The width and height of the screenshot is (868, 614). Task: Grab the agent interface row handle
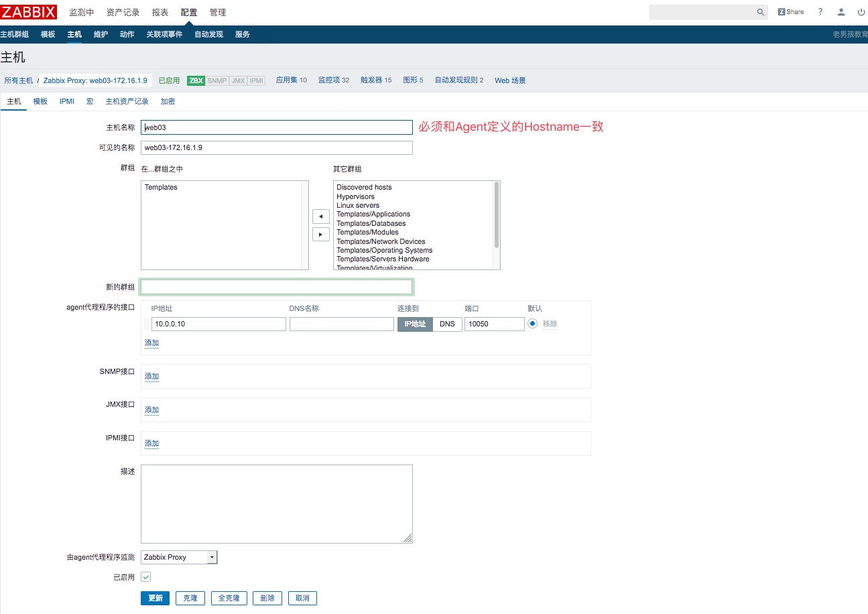tap(147, 324)
